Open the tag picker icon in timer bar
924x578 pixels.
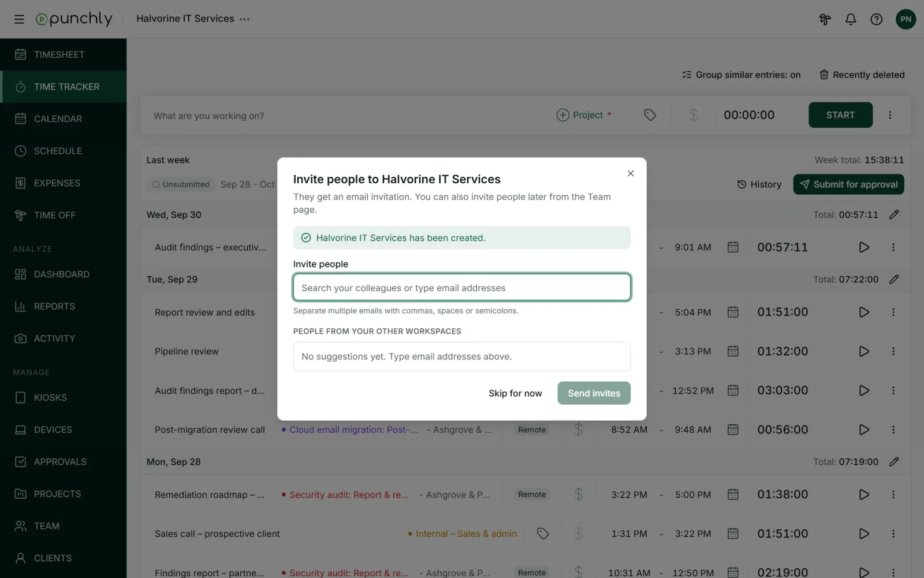(650, 115)
